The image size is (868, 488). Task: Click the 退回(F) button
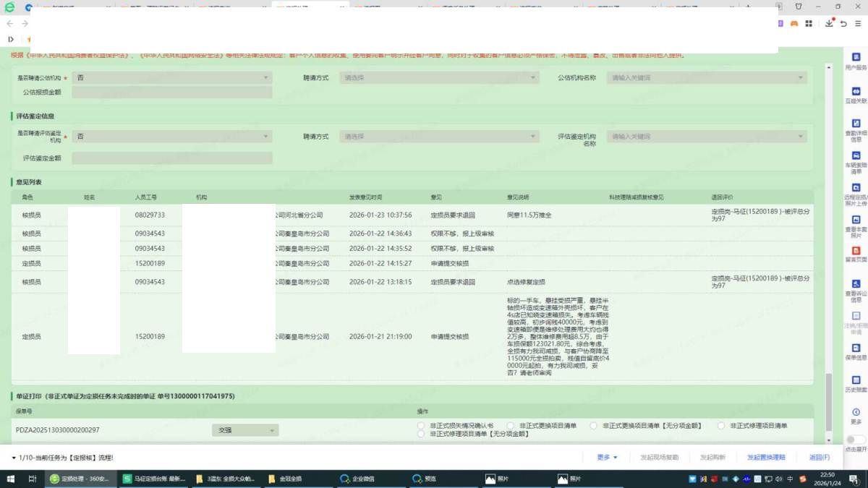(x=819, y=458)
